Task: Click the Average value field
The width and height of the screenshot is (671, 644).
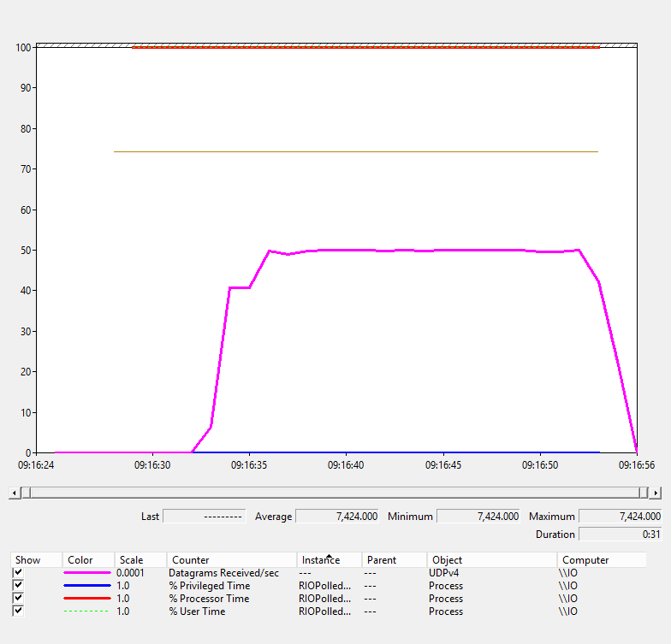Action: coord(338,517)
